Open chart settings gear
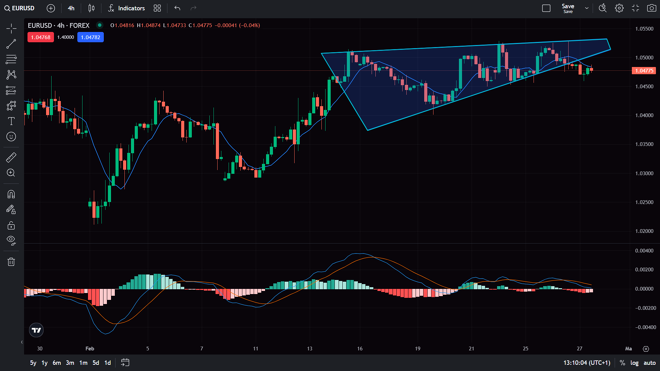Screen dimensions: 660x371 [619, 8]
